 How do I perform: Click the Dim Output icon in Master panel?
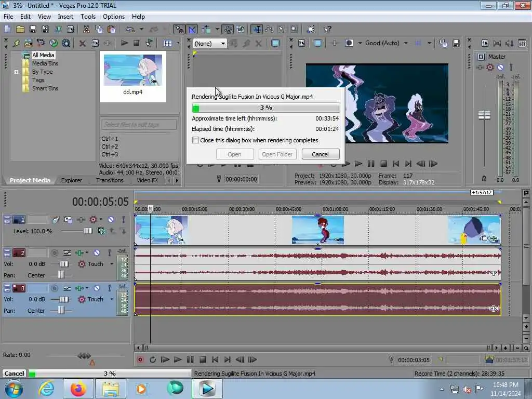coord(510,43)
